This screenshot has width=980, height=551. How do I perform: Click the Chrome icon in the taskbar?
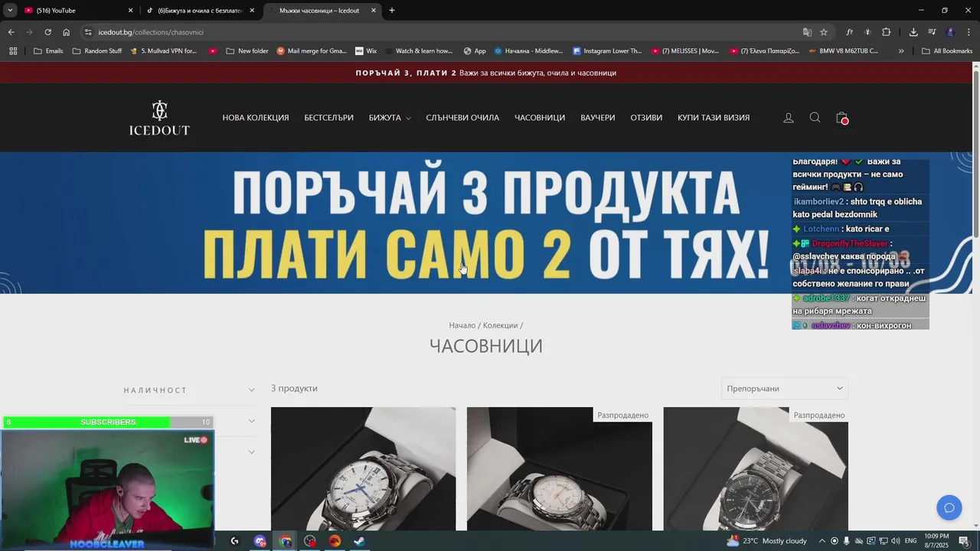286,541
